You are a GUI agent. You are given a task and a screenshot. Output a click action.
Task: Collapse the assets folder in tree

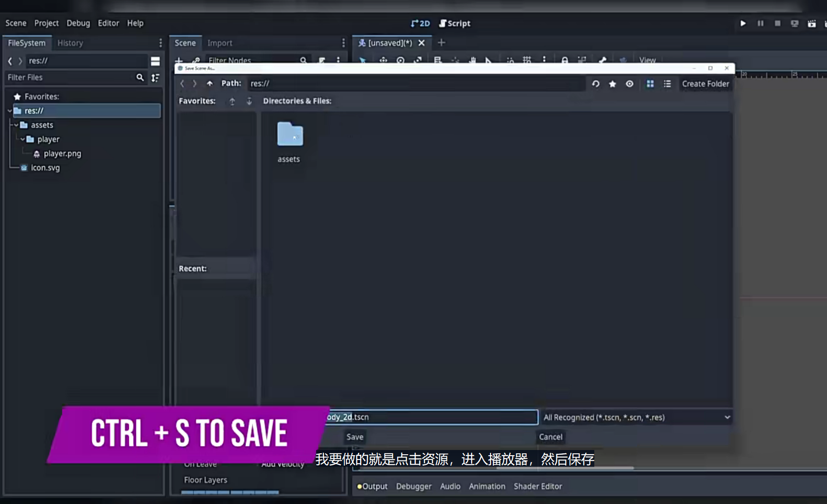(x=16, y=125)
